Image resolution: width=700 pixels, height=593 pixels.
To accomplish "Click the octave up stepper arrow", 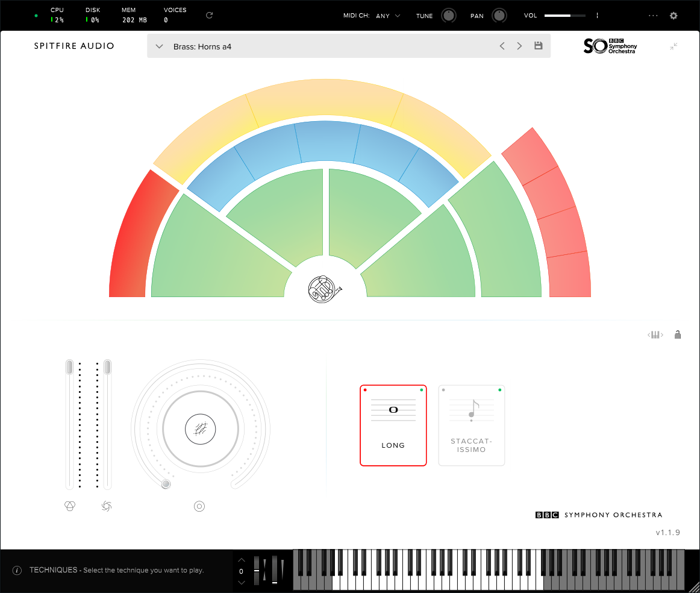I will tap(242, 560).
